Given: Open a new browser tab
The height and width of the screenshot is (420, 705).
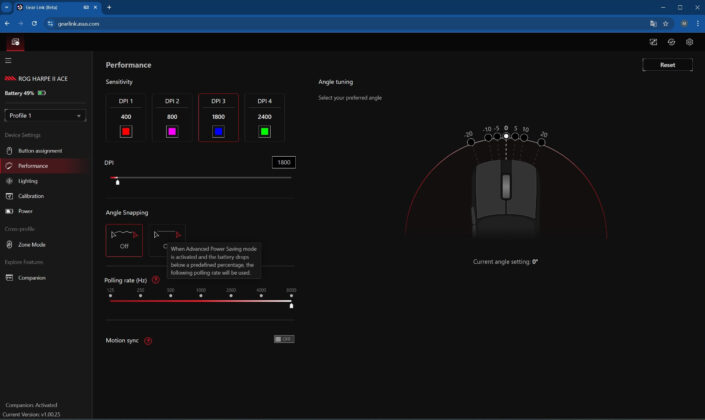Looking at the screenshot, I should (x=109, y=7).
